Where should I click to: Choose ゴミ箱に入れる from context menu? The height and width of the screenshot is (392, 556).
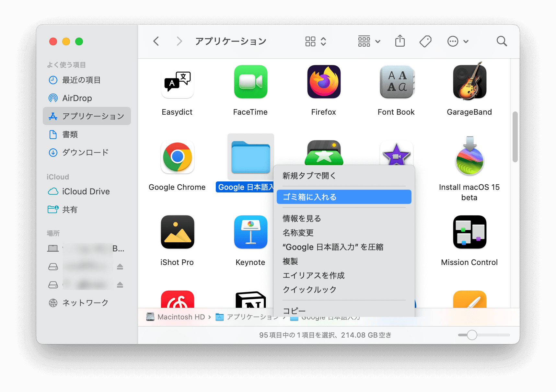pos(344,197)
